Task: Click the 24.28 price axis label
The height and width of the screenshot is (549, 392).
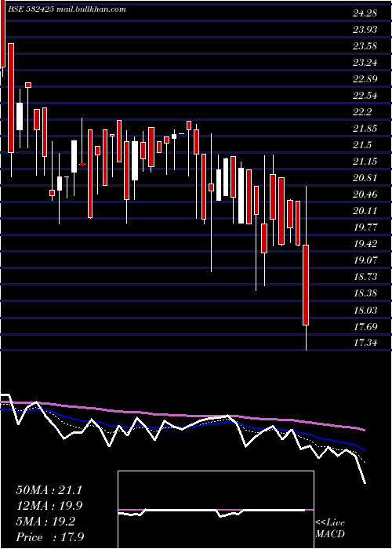Action: click(365, 13)
